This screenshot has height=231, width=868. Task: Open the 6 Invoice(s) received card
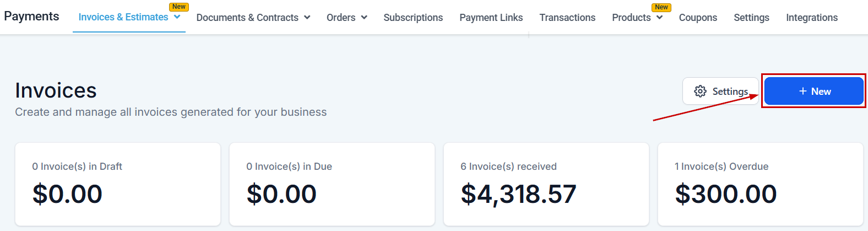point(546,184)
